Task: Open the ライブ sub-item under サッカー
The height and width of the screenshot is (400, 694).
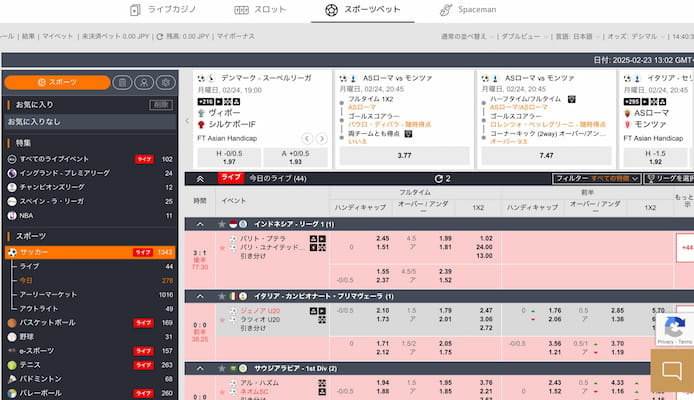Action: 29,266
